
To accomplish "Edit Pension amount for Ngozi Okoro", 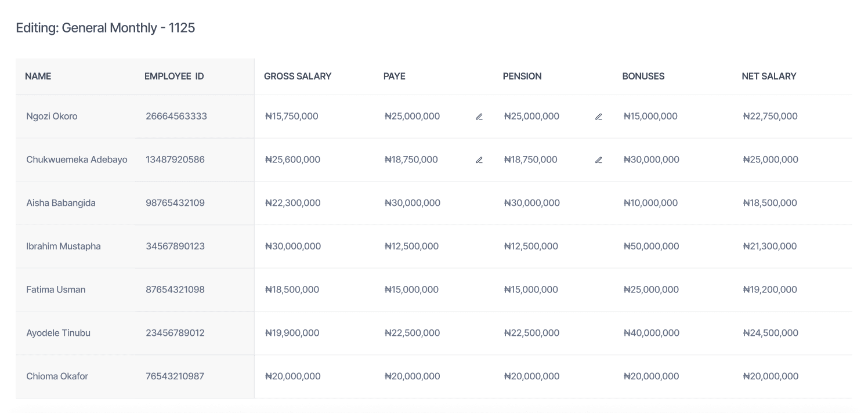I will pos(599,117).
